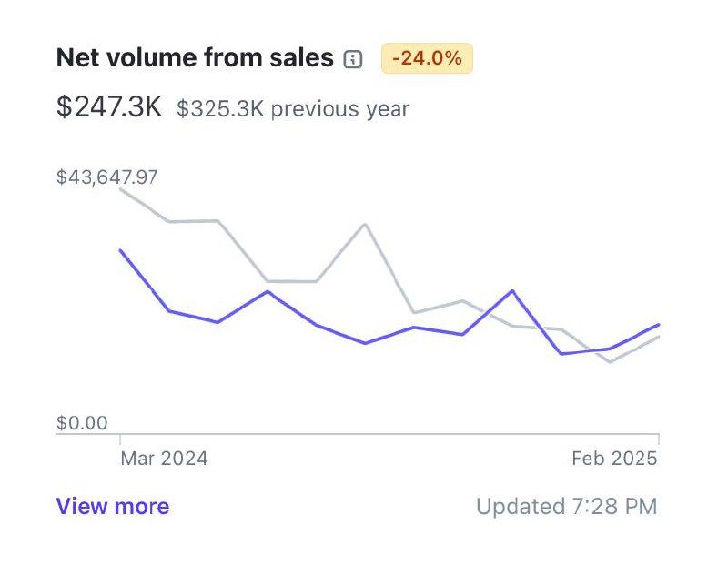Screen dimensions: 728x576
Task: Click the purple line's final data point
Action: pos(658,325)
